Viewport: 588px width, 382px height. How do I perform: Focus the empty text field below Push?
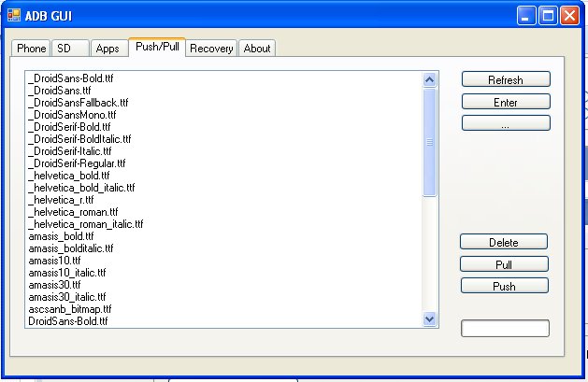click(505, 329)
